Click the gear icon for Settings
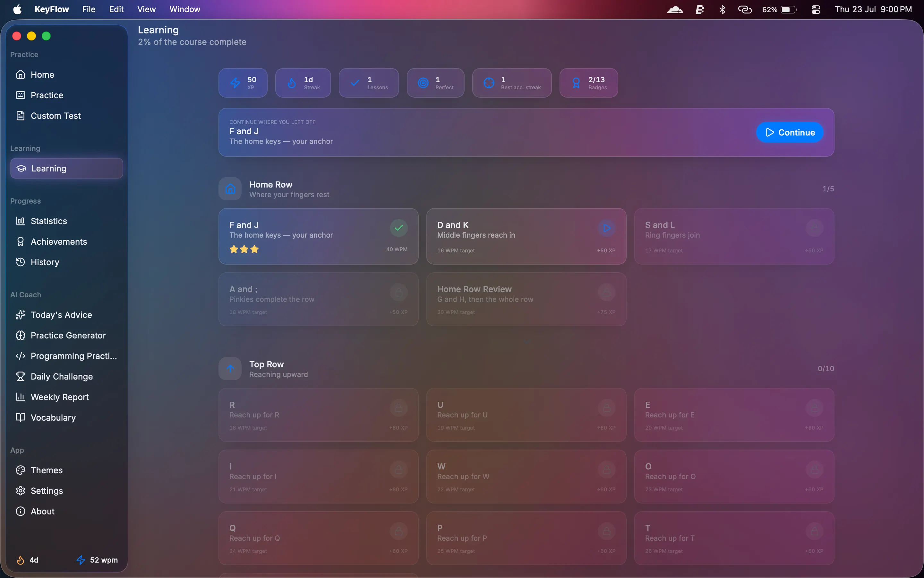924x578 pixels. [x=20, y=491]
